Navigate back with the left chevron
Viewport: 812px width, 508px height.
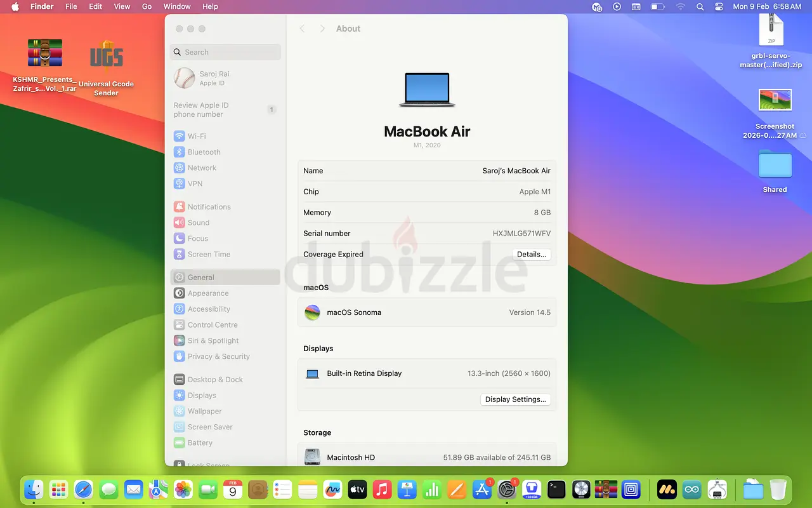click(303, 29)
